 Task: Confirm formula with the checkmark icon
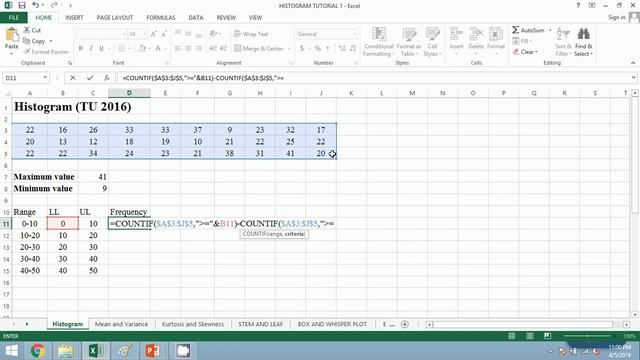click(90, 78)
